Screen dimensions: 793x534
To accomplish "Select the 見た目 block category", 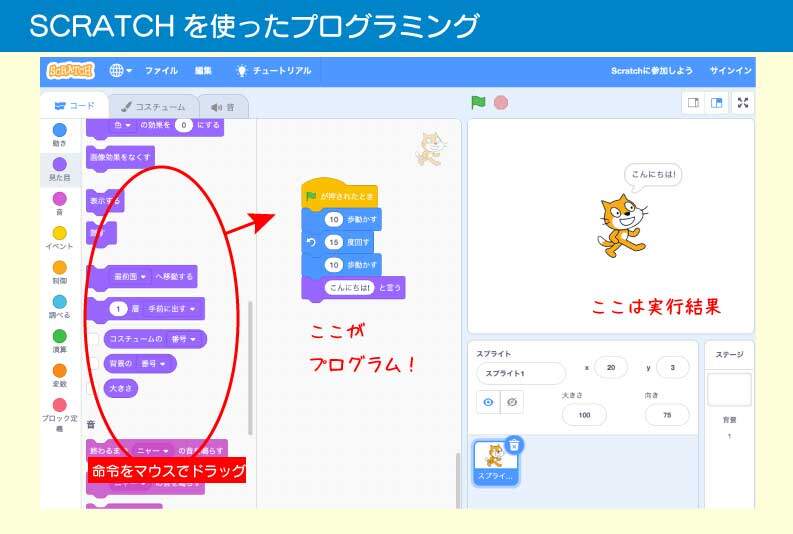I will (x=60, y=169).
